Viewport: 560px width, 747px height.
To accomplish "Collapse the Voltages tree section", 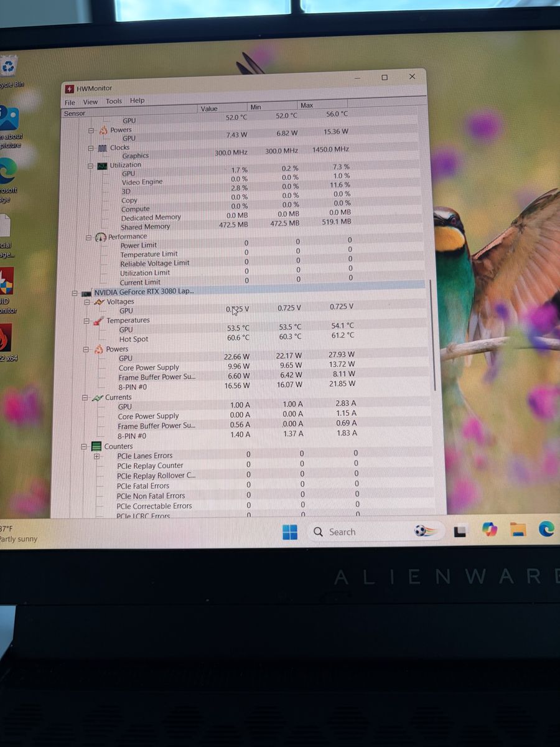I will 87,302.
